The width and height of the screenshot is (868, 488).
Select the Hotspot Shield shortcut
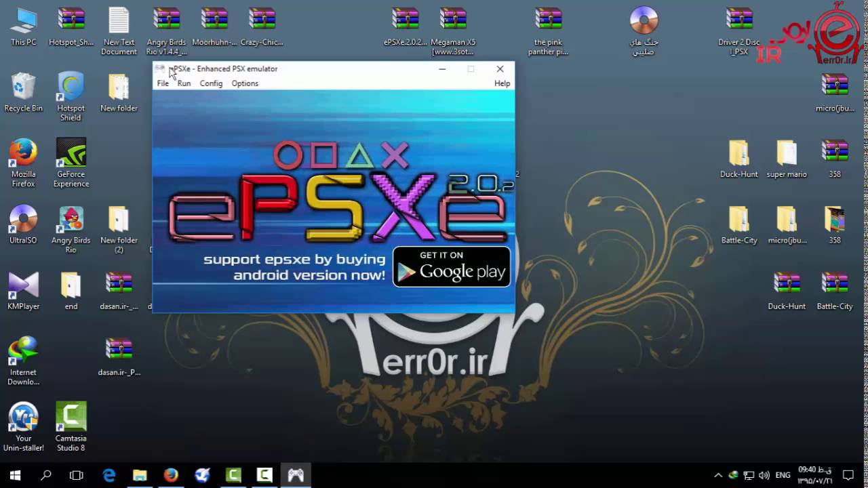(71, 97)
